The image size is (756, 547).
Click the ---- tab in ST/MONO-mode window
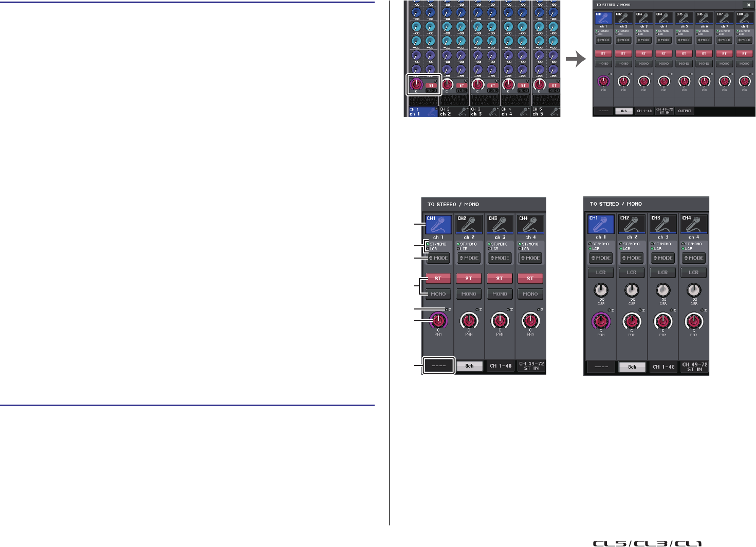tap(438, 366)
